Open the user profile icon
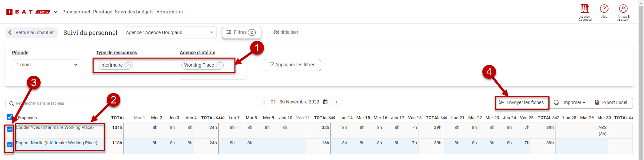Image resolution: width=644 pixels, height=160 pixels. tap(623, 9)
